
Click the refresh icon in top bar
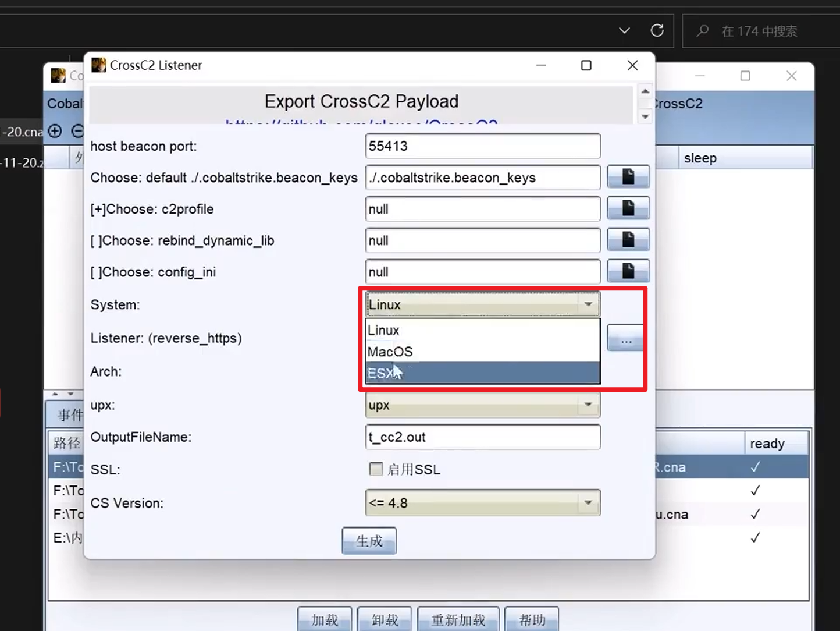657,30
